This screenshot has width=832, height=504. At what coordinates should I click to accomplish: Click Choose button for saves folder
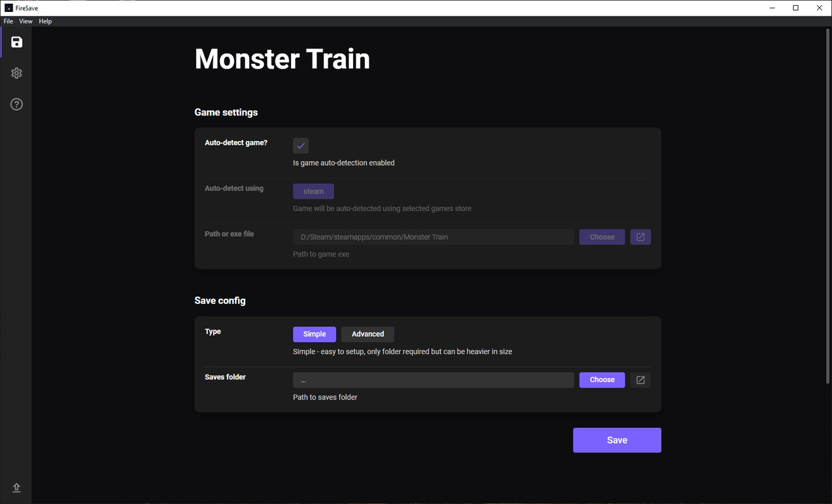(602, 380)
